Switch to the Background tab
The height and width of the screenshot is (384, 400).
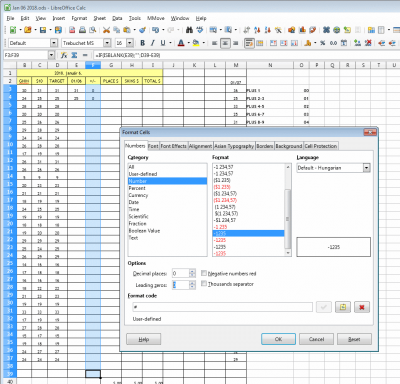click(289, 146)
